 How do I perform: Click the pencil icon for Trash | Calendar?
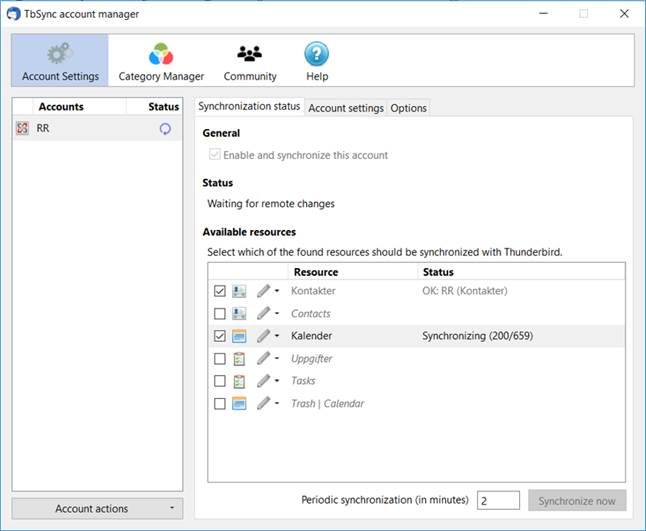point(263,403)
